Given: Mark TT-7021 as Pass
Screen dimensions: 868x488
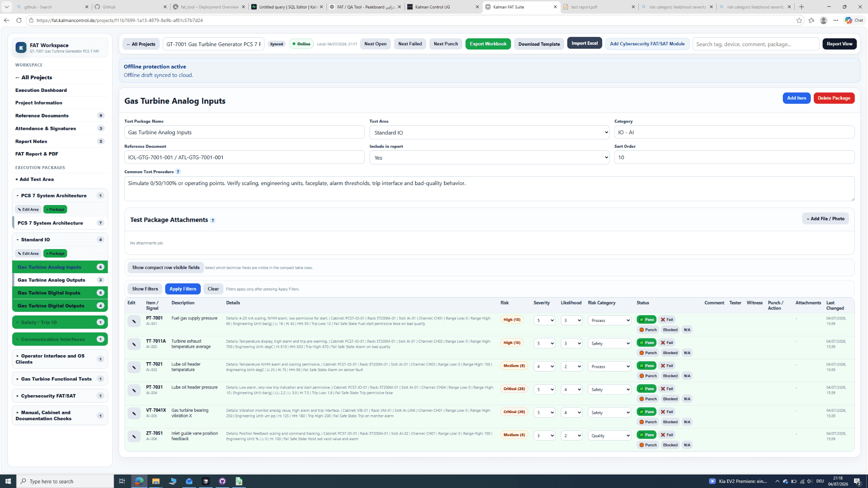Looking at the screenshot, I should pos(646,366).
